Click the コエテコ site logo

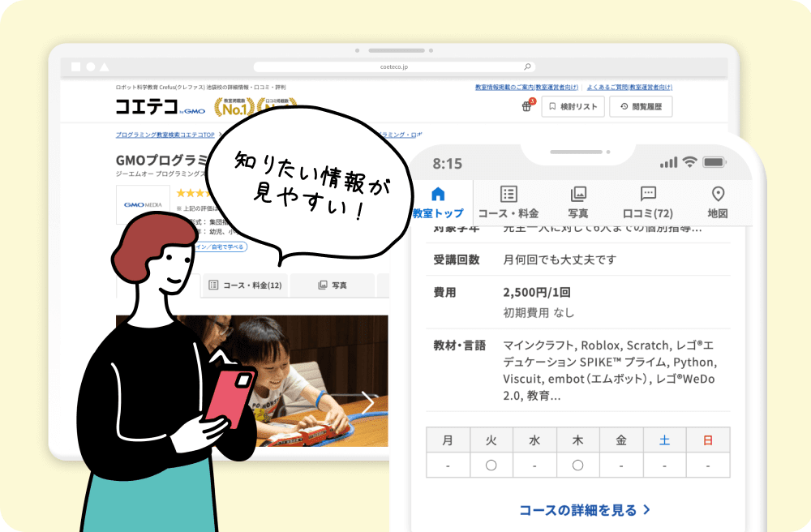(148, 106)
